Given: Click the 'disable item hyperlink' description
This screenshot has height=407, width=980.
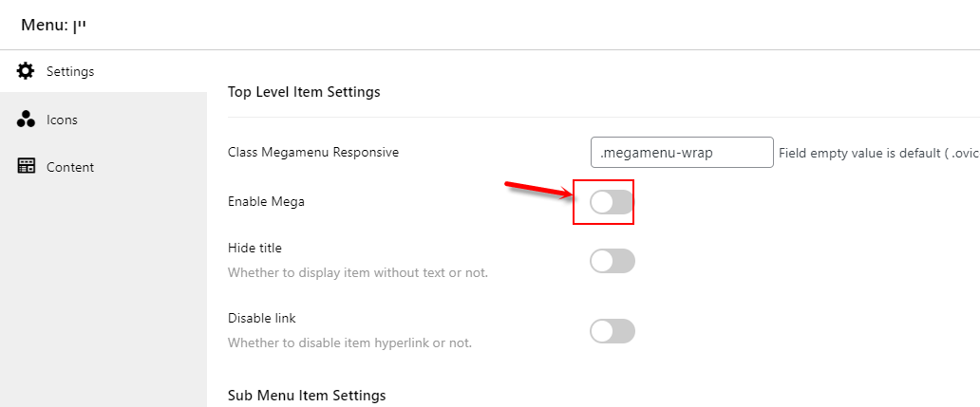Looking at the screenshot, I should (x=349, y=342).
